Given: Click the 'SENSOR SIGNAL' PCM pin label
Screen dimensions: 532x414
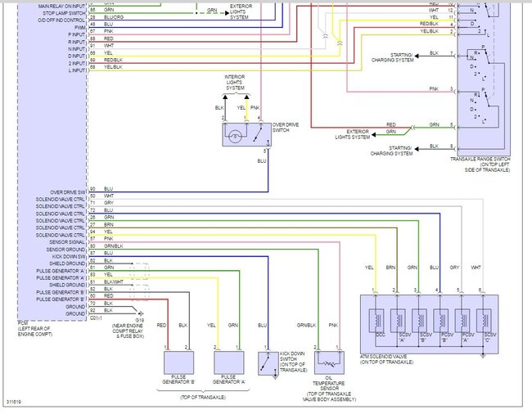Looking at the screenshot, I should coord(67,242).
